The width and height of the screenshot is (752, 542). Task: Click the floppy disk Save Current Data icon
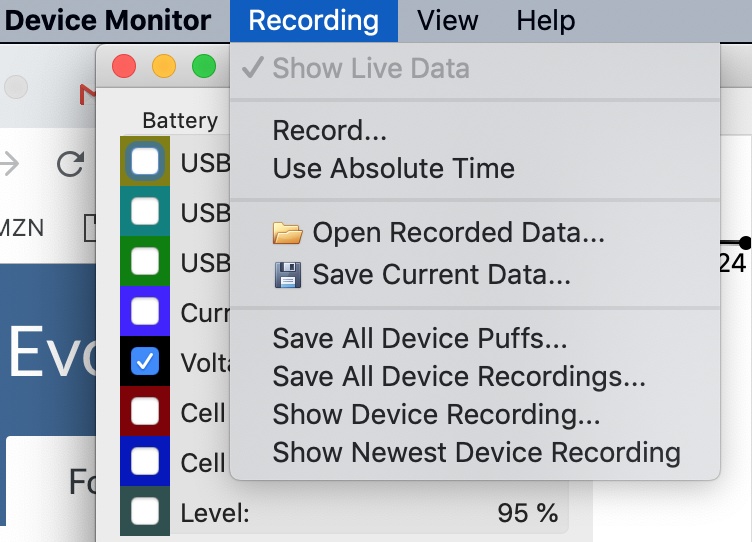click(288, 275)
